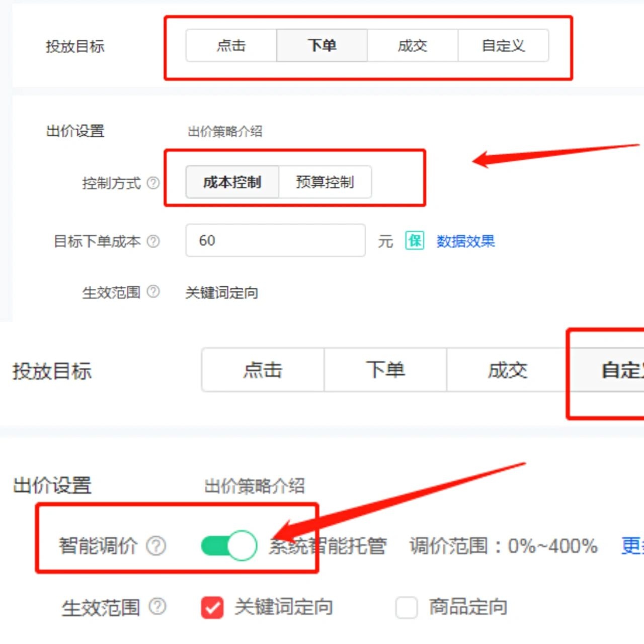Viewport: 644px width, 644px height.
Task: Open the 数据效果 link
Action: click(465, 241)
